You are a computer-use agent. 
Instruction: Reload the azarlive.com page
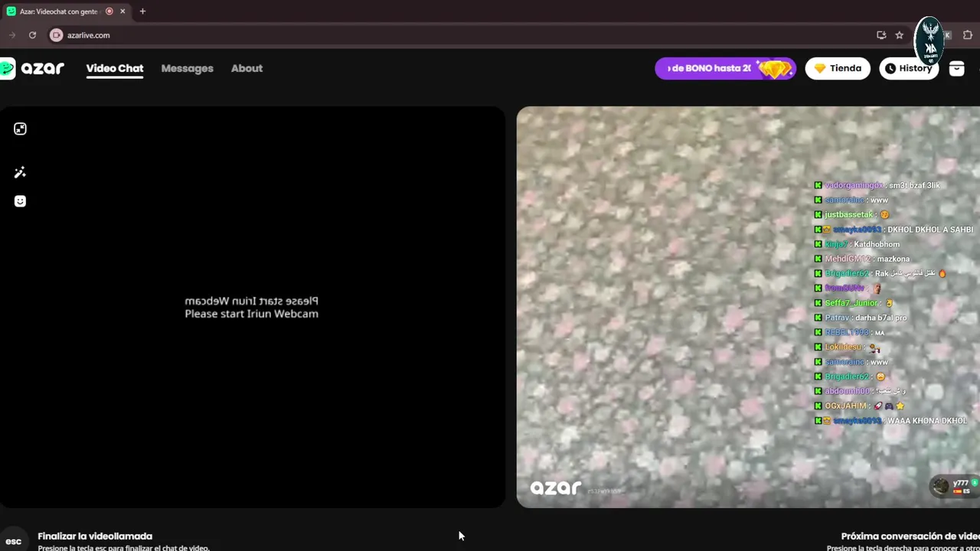(x=32, y=35)
